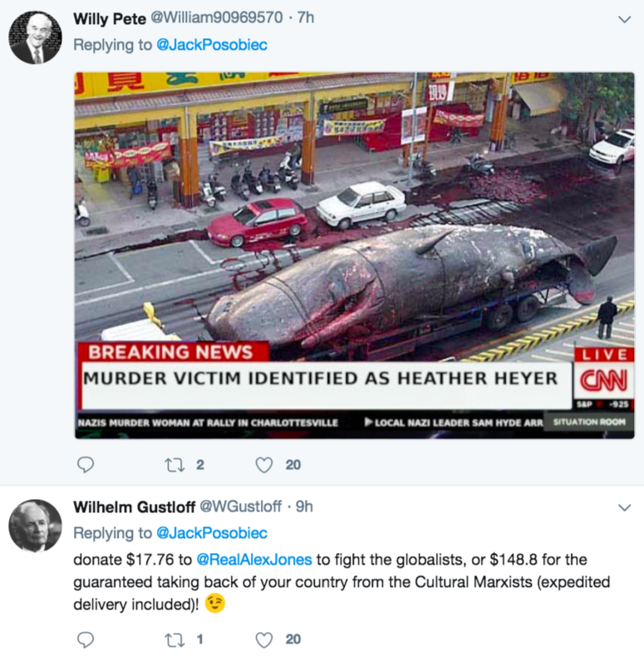
Task: Retweet Wilhelm Gustloff's tweet
Action: point(175,639)
